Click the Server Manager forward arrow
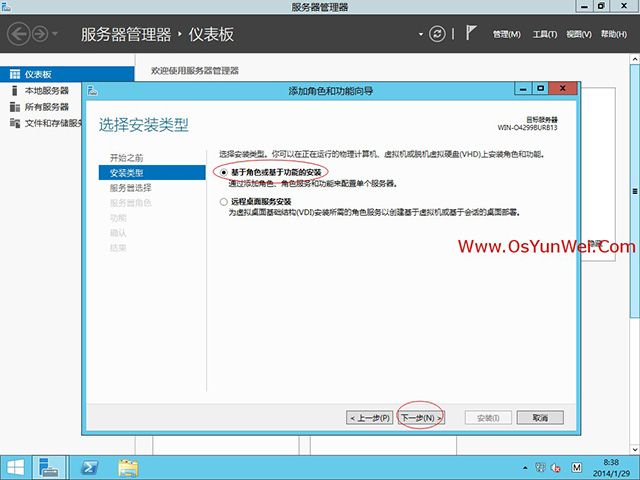 pyautogui.click(x=41, y=34)
